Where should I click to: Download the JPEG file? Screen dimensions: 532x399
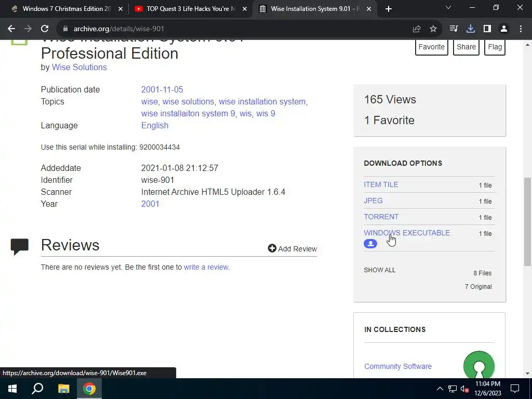[373, 201]
